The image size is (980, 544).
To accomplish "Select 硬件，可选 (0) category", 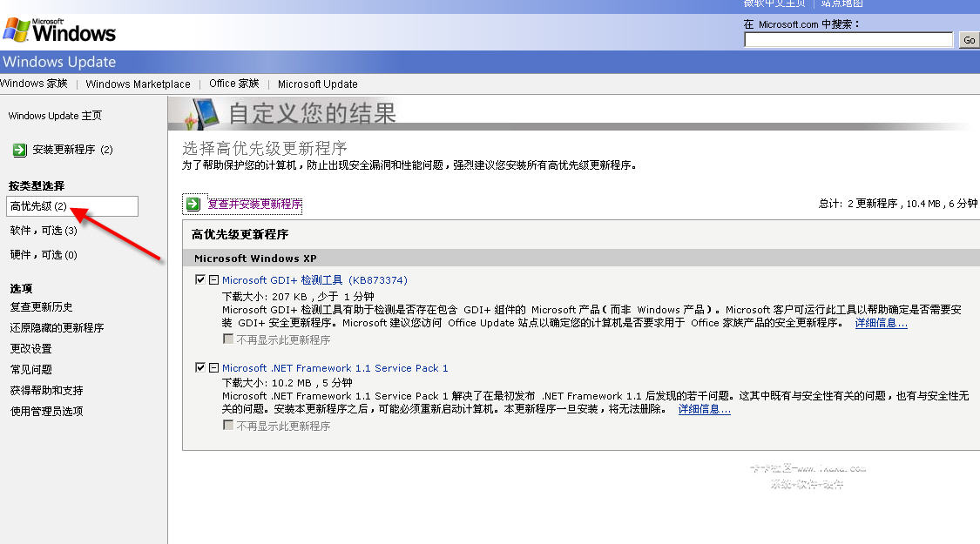I will (x=44, y=255).
